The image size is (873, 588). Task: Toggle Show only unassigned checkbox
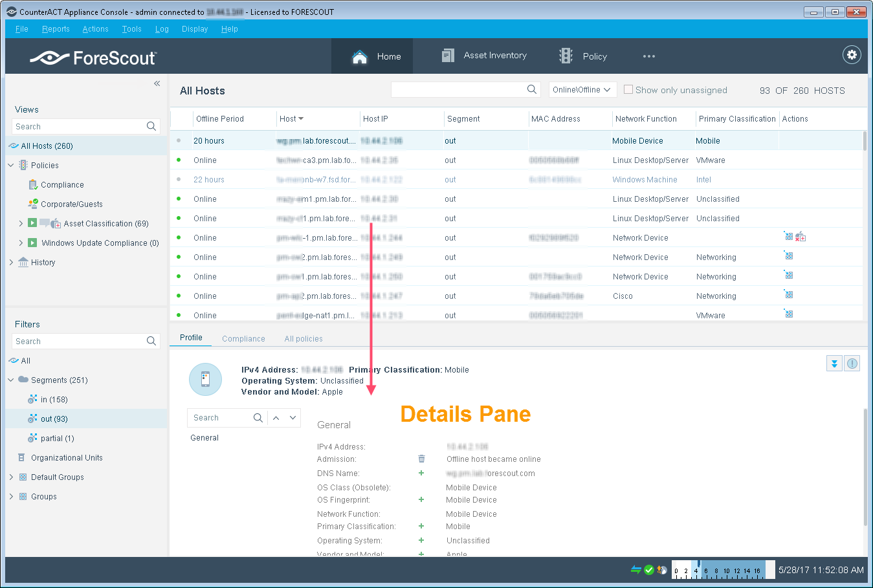tap(628, 89)
